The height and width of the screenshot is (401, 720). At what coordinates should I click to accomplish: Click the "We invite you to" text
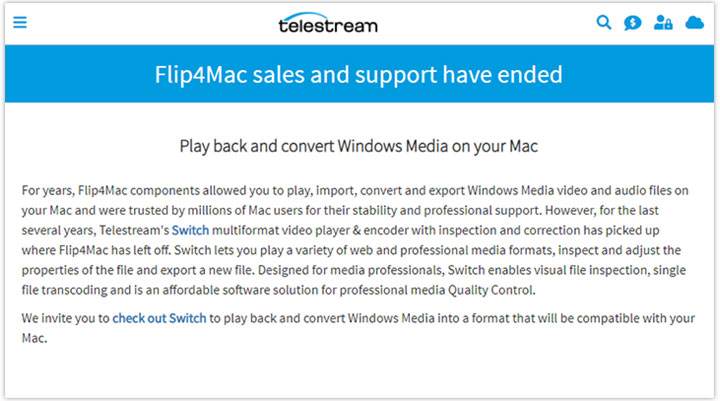tap(65, 317)
